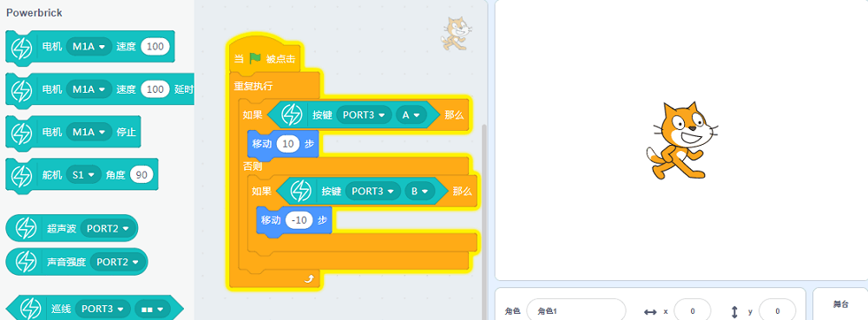This screenshot has width=868, height=320.
Task: Click the 舞台 stage panel label
Action: point(841,304)
